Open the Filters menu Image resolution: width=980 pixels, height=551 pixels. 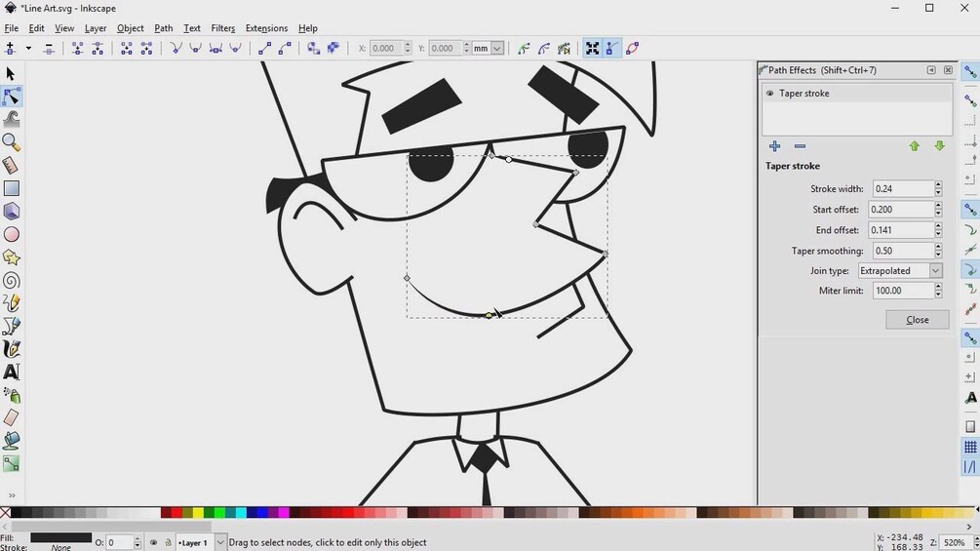click(222, 28)
